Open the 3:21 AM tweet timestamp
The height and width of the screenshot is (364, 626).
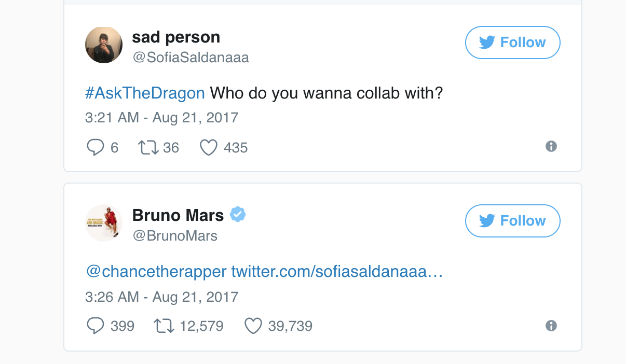pyautogui.click(x=161, y=118)
